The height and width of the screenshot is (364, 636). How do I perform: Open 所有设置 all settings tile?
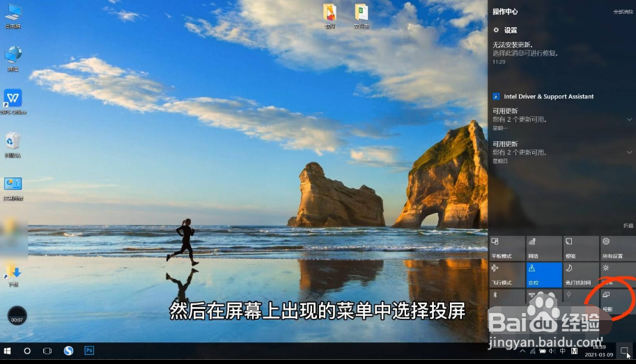618,248
